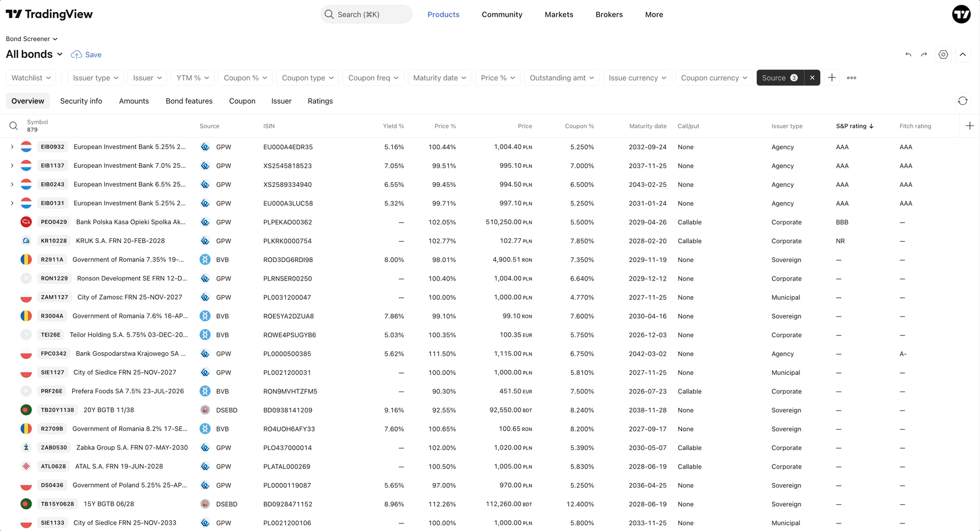Expand the EIB0243 bond row
The image size is (980, 531).
(x=12, y=185)
